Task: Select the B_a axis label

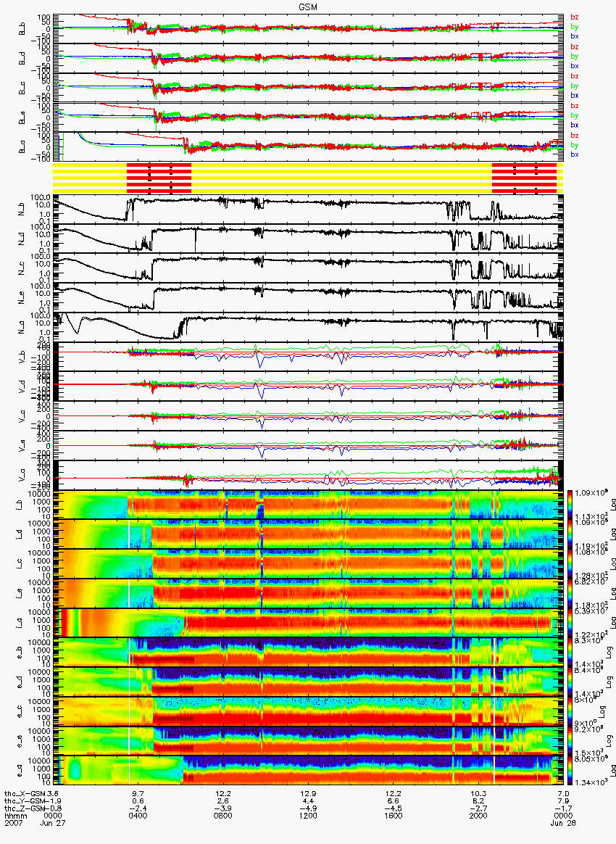Action: coord(22,147)
